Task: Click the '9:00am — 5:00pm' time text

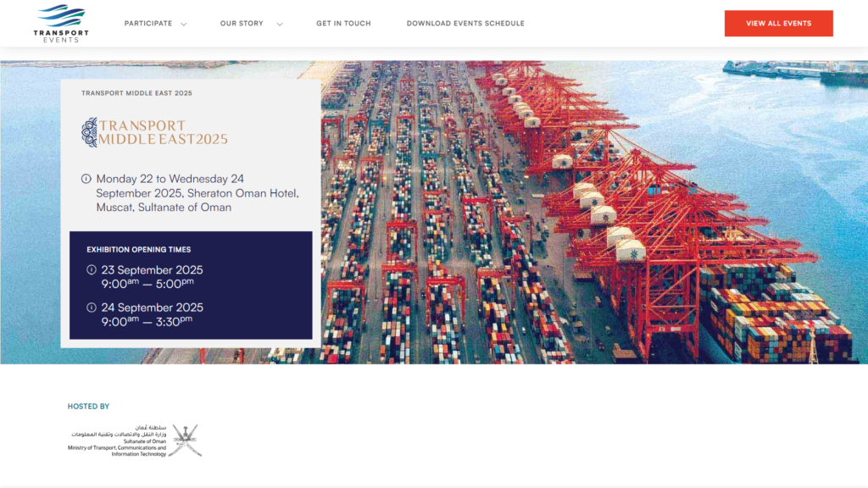Action: [x=147, y=284]
